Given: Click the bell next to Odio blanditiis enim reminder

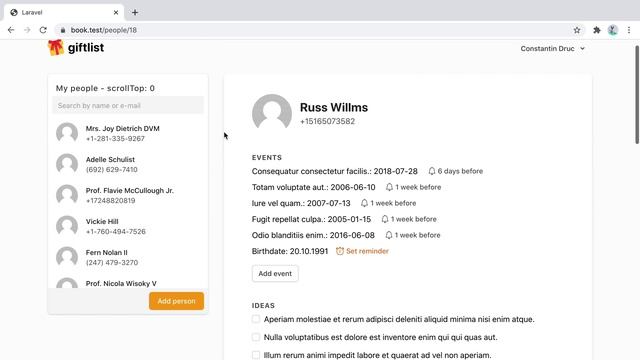Looking at the screenshot, I should pyautogui.click(x=389, y=235).
